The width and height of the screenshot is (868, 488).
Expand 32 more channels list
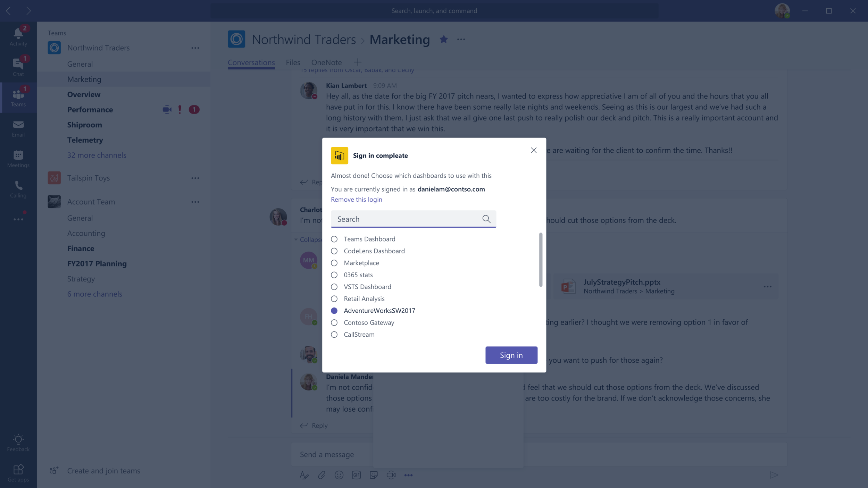point(97,155)
